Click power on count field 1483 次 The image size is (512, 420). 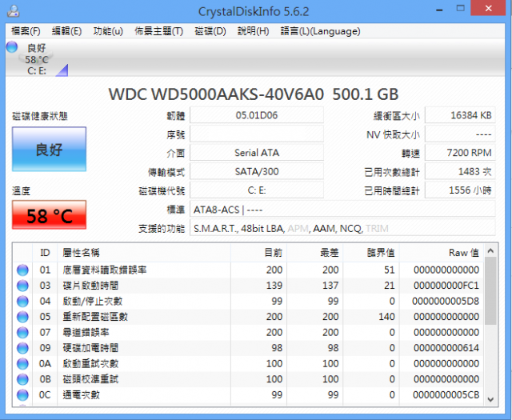[460, 172]
